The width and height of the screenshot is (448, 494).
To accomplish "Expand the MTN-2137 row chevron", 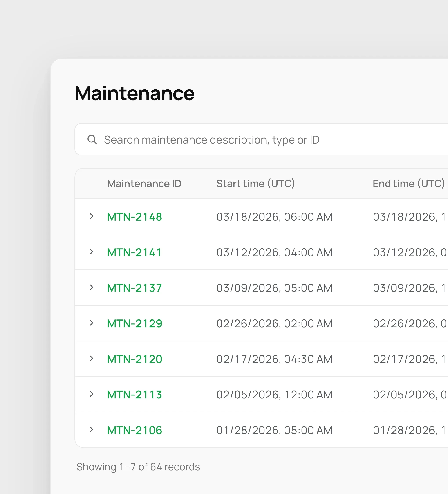I will (x=91, y=287).
